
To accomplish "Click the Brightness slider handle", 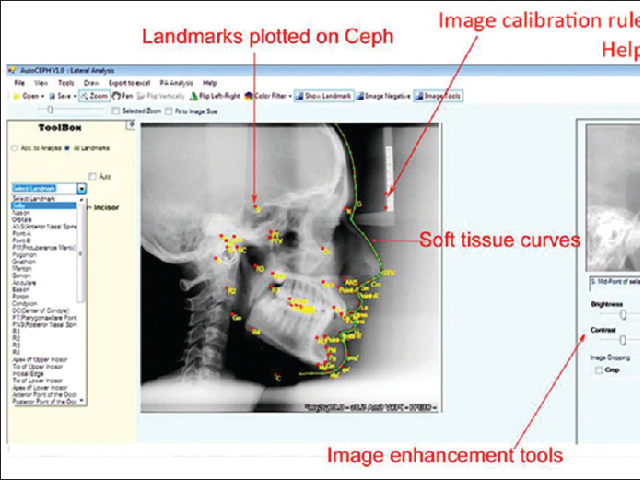I will click(625, 314).
